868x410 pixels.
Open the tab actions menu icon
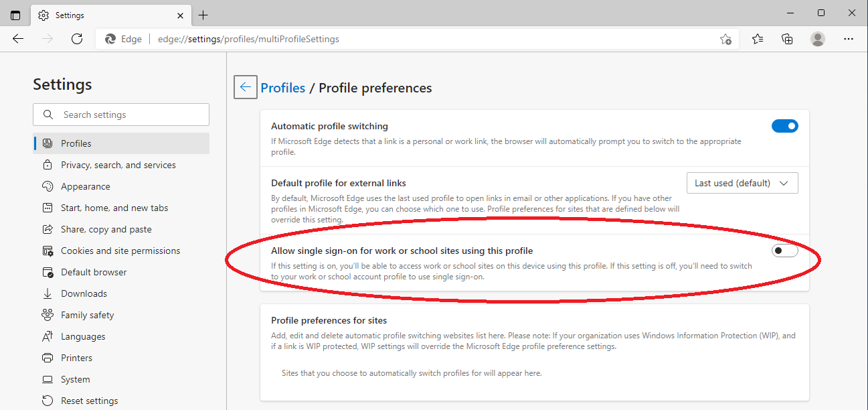point(15,15)
